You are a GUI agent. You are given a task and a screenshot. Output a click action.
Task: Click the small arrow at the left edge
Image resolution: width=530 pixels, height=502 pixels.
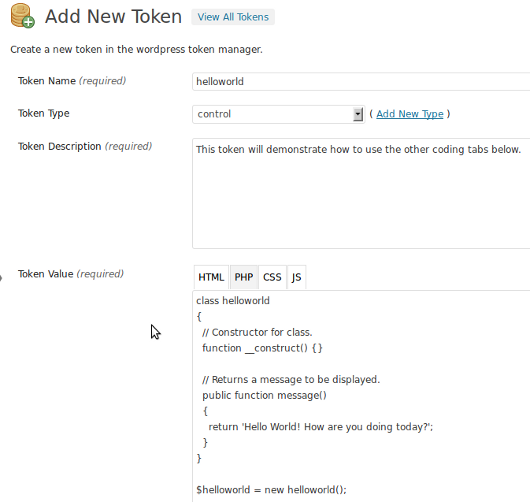1,278
